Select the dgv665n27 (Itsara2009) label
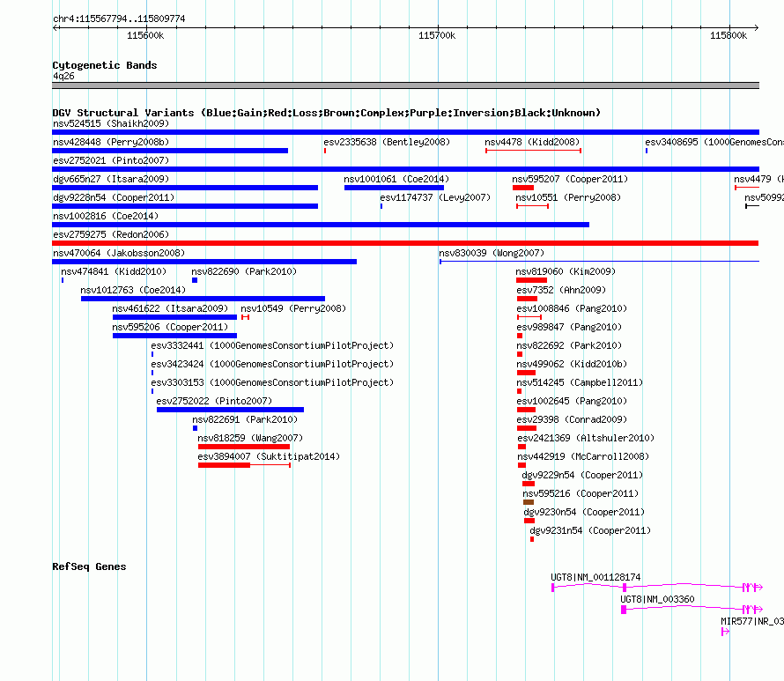 pyautogui.click(x=111, y=179)
